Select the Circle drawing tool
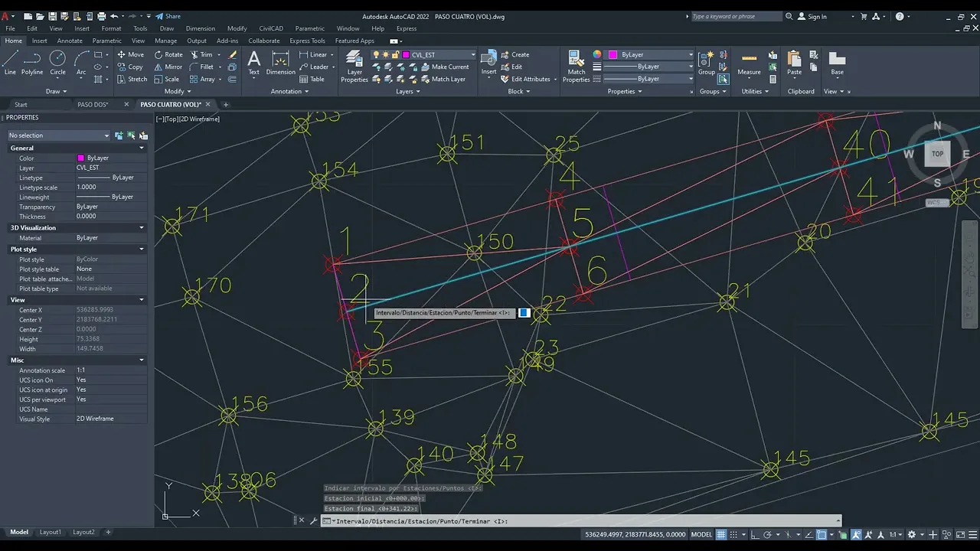The height and width of the screenshot is (551, 980). coord(57,63)
